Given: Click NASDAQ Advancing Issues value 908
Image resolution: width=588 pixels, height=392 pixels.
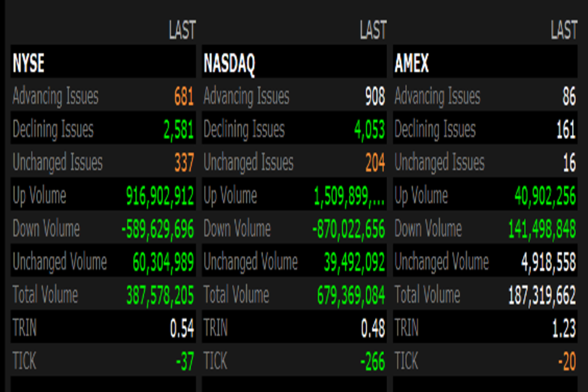Looking at the screenshot, I should click(374, 97).
